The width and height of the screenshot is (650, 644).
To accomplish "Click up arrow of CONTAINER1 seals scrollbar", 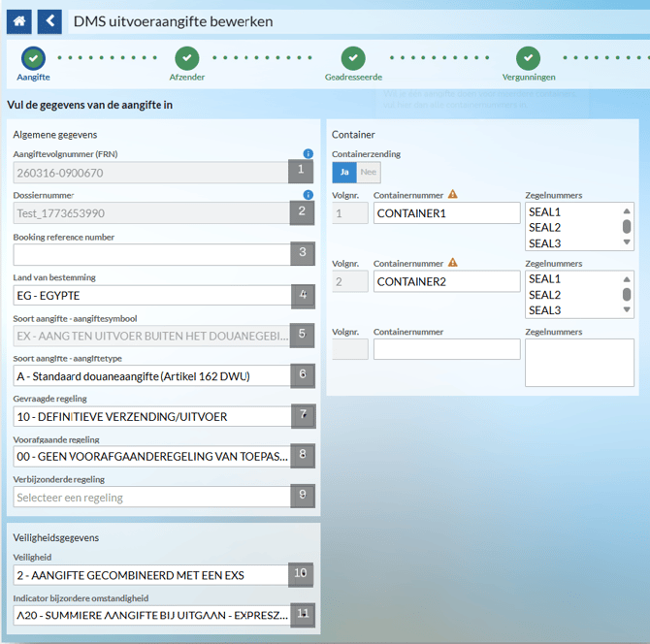I will coord(627,210).
